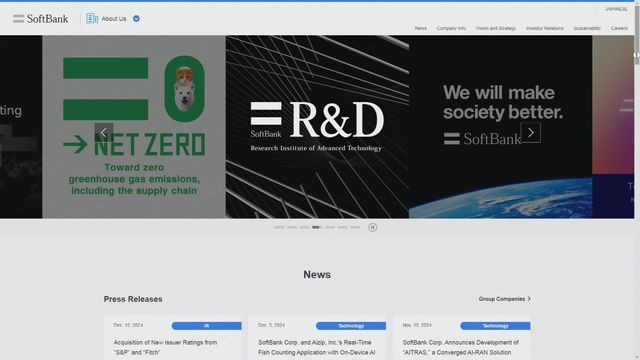Open the R&D Research Institute banner
This screenshot has height=360, width=640.
[317, 127]
